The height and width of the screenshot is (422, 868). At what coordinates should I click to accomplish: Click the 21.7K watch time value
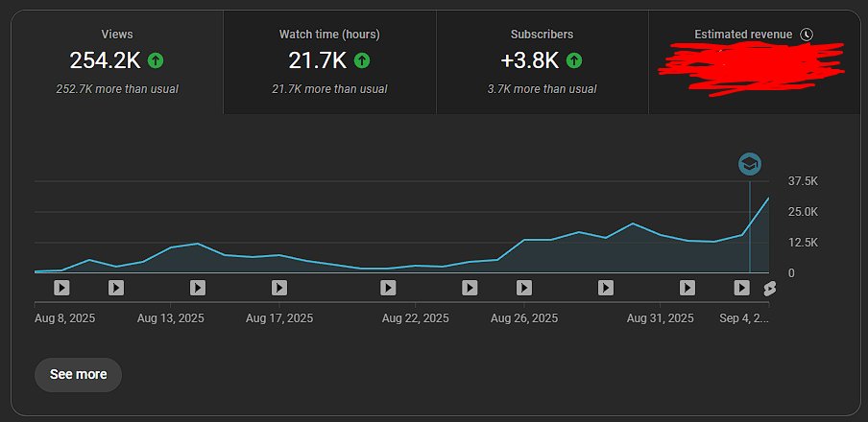click(x=318, y=60)
